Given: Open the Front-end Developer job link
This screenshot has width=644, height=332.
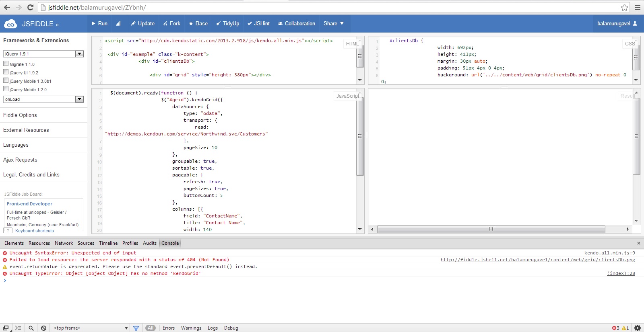Looking at the screenshot, I should pyautogui.click(x=29, y=204).
